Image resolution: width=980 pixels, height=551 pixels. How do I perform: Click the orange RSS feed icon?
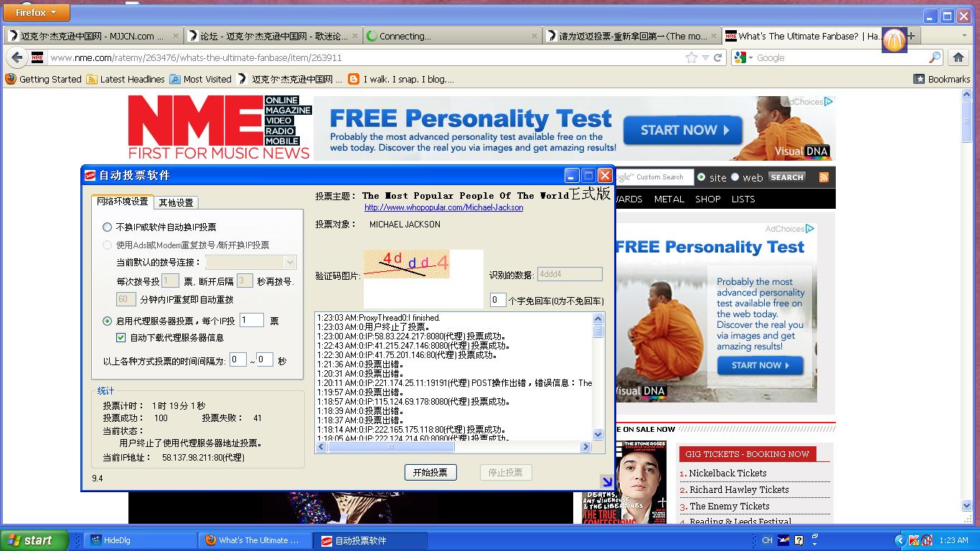(x=824, y=177)
